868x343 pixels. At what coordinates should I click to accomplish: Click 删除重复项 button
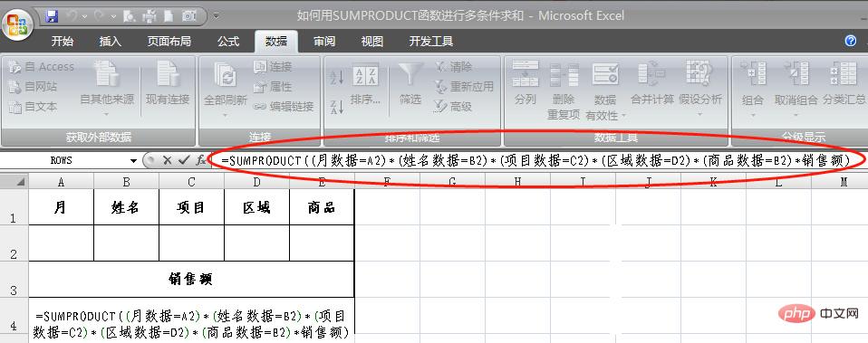point(564,91)
